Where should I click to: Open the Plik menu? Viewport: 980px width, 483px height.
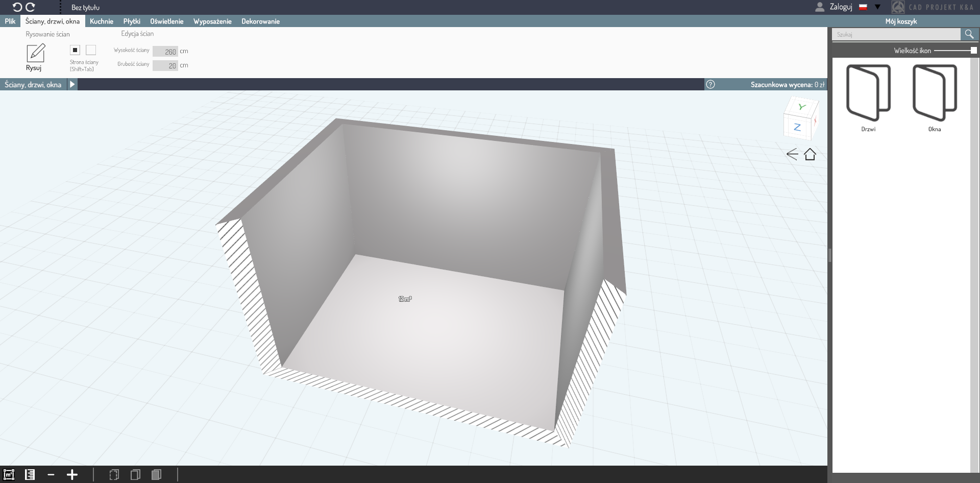[10, 21]
